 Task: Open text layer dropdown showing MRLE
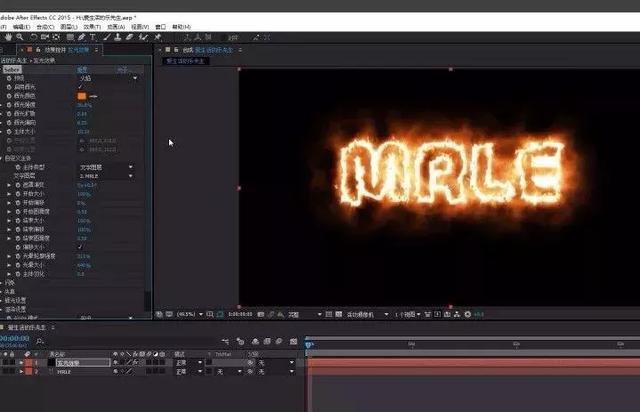pos(106,176)
